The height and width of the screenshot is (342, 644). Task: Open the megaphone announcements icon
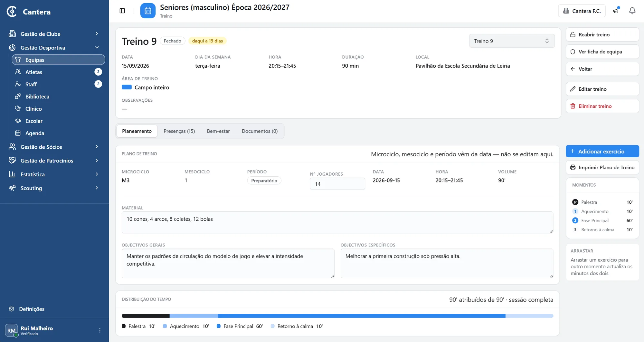(x=616, y=11)
